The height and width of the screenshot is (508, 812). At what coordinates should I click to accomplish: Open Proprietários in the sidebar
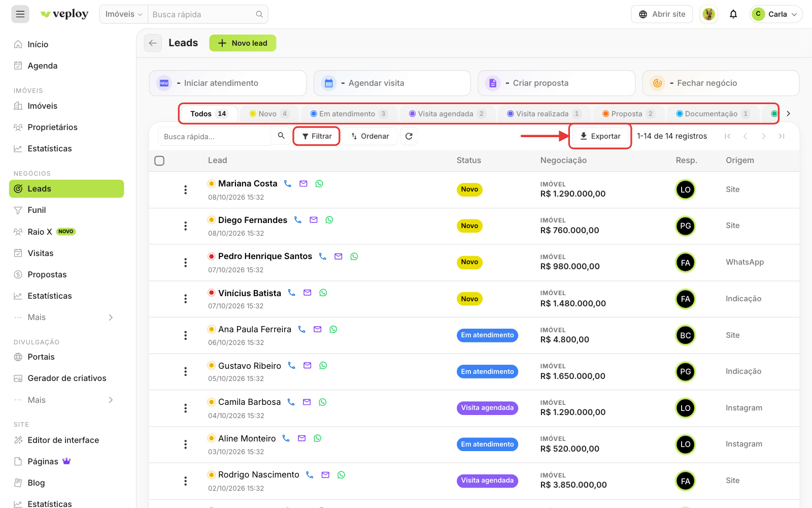pyautogui.click(x=66, y=127)
